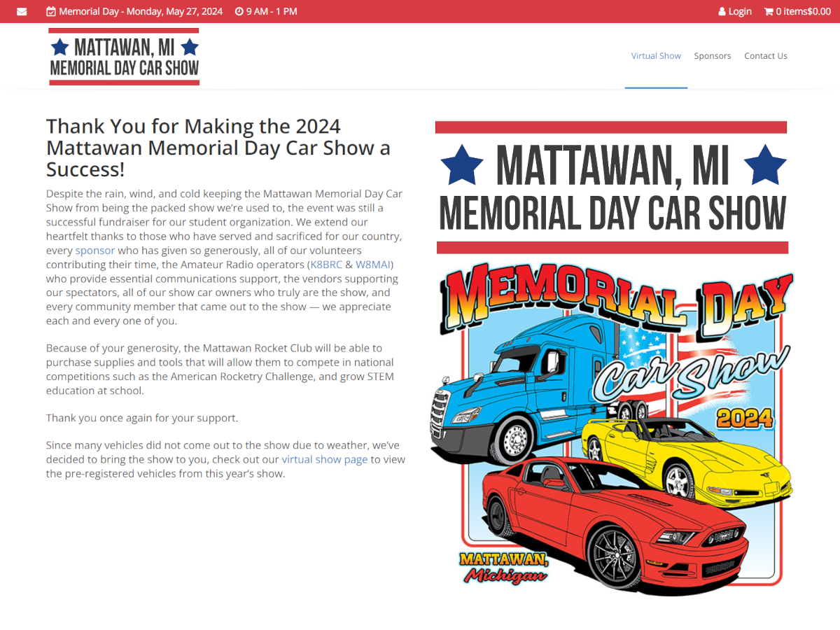Open the Virtual Show menu item
This screenshot has height=630, width=840.
pyautogui.click(x=656, y=55)
